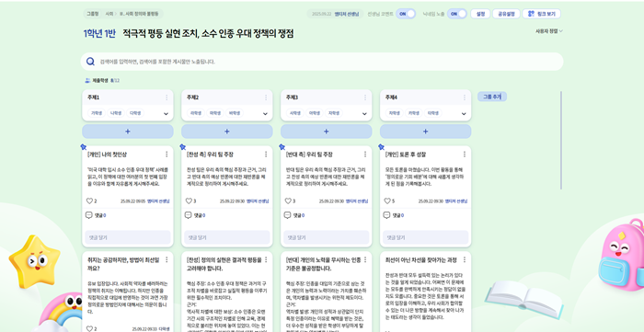Expand the 주제2 student list chevron
The height and width of the screenshot is (332, 644).
pos(265,114)
